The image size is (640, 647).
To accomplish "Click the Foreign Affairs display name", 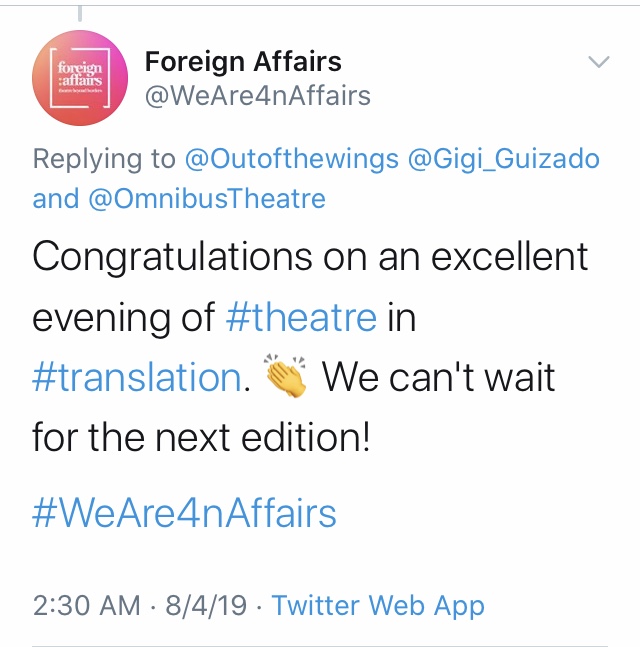I will (243, 61).
